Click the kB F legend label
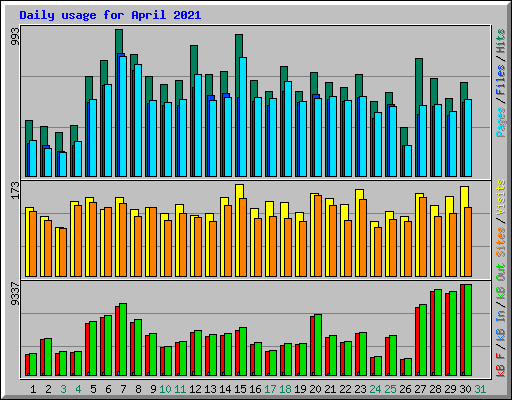Viewport: 512px width, 400px height. tap(501, 365)
